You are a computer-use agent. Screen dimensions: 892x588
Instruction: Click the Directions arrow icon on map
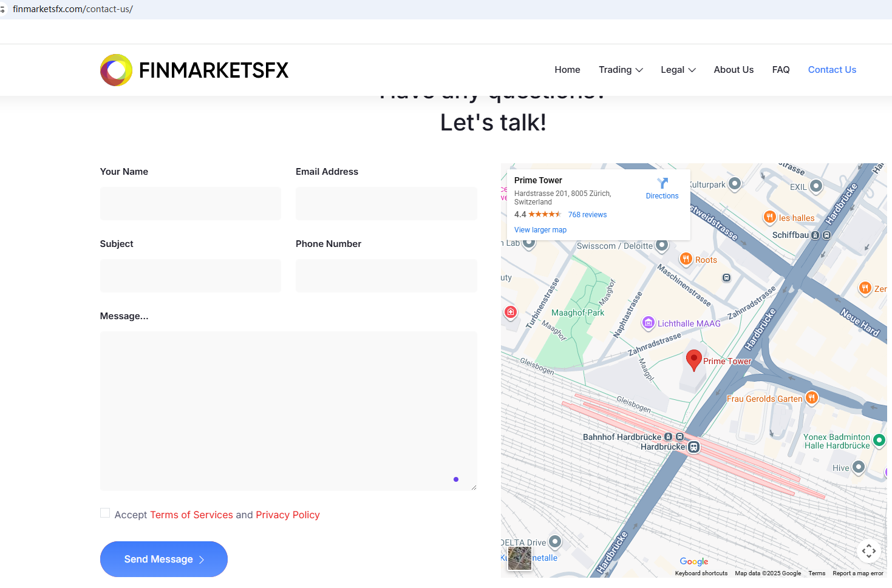tap(662, 183)
